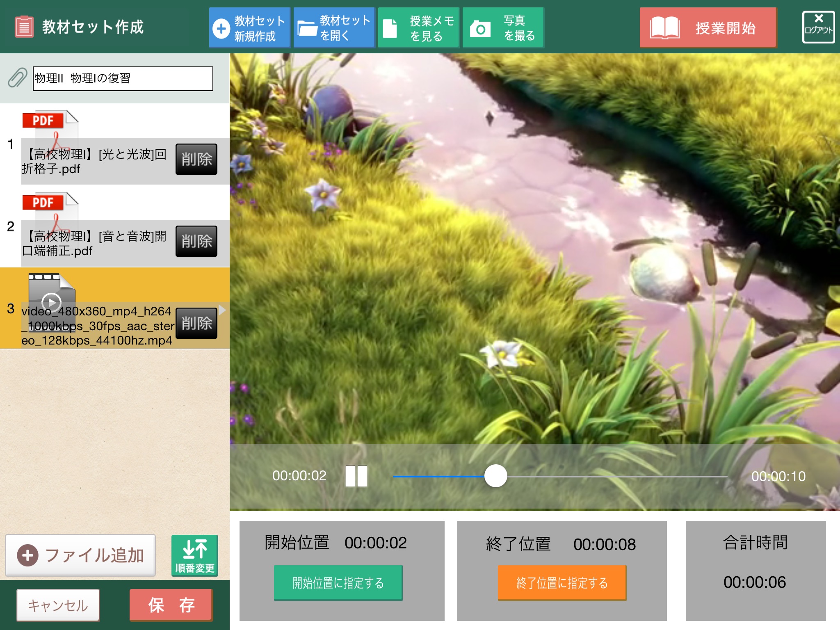This screenshot has width=840, height=630.
Task: Change order with 順番変更 icon
Action: 194,555
